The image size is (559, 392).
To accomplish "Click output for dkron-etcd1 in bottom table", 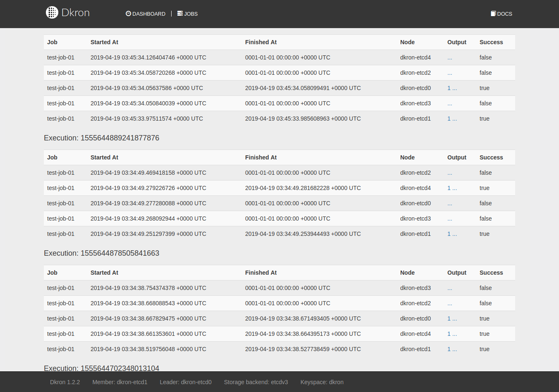I will pyautogui.click(x=452, y=349).
